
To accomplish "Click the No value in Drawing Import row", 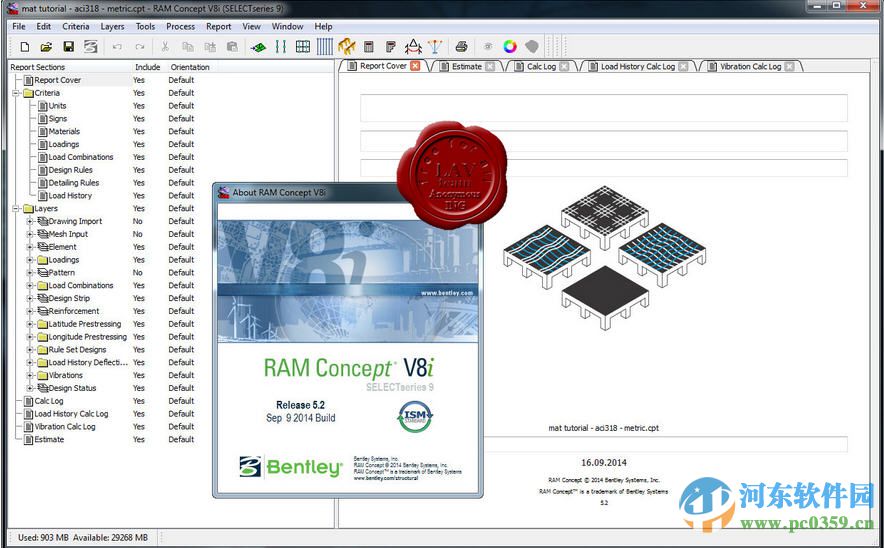I will [x=138, y=222].
